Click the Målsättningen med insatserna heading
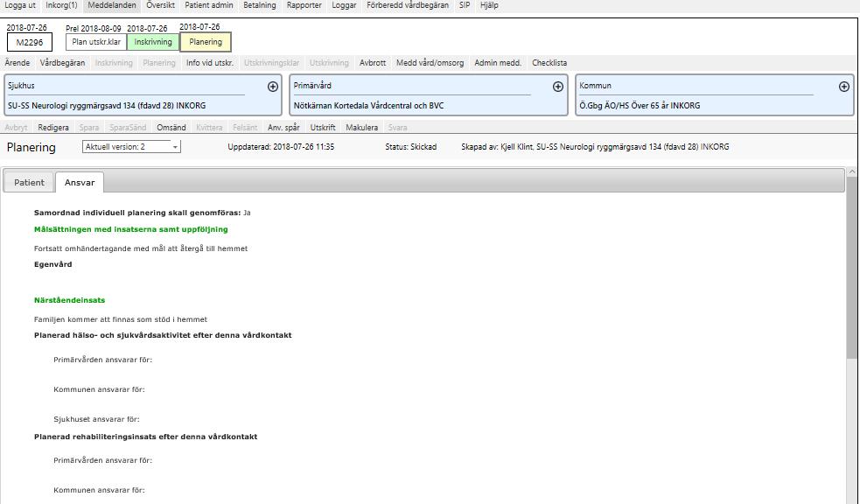 (x=131, y=229)
